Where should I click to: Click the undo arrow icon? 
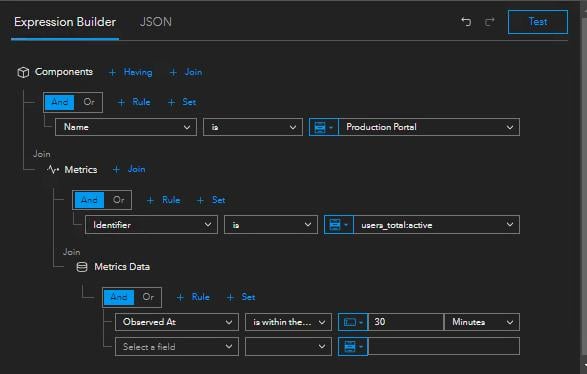click(x=466, y=22)
